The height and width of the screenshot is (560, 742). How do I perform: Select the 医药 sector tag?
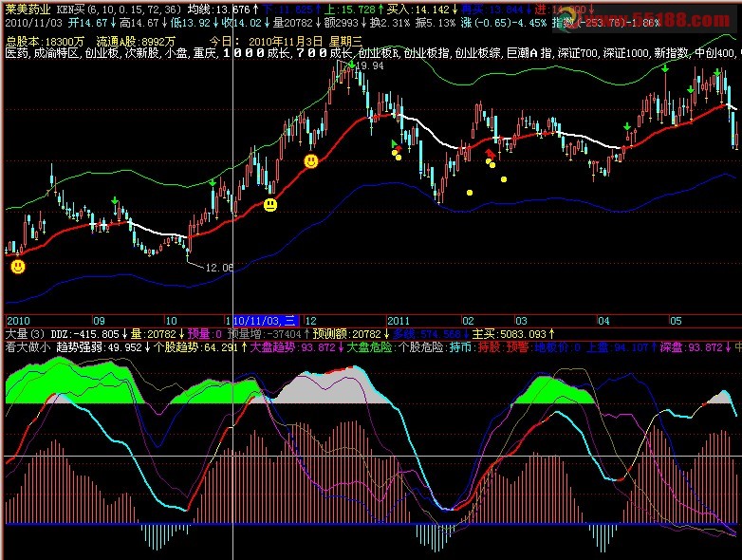(x=16, y=54)
